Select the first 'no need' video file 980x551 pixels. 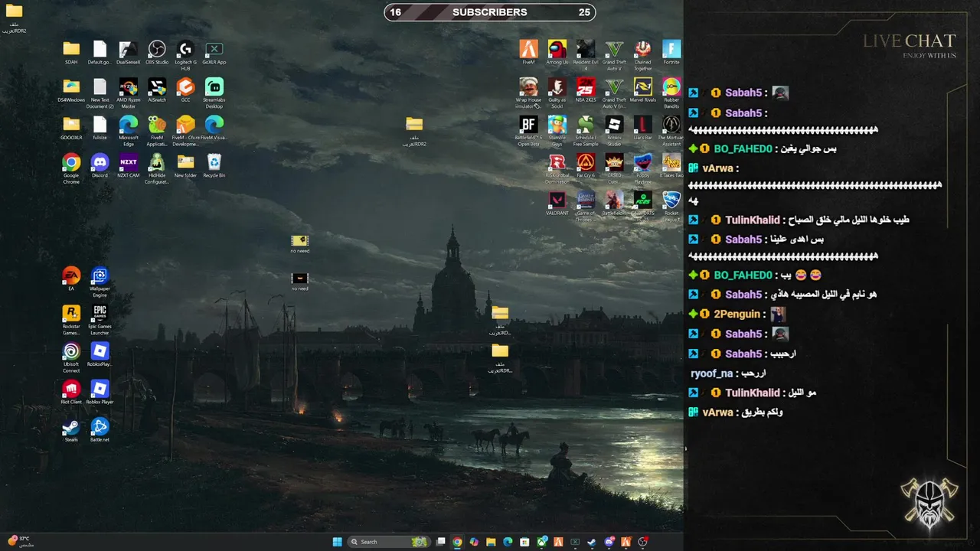tap(300, 243)
